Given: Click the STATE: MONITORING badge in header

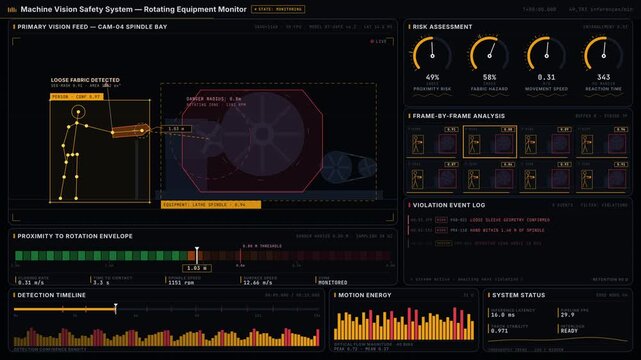Looking at the screenshot, I should coord(278,9).
